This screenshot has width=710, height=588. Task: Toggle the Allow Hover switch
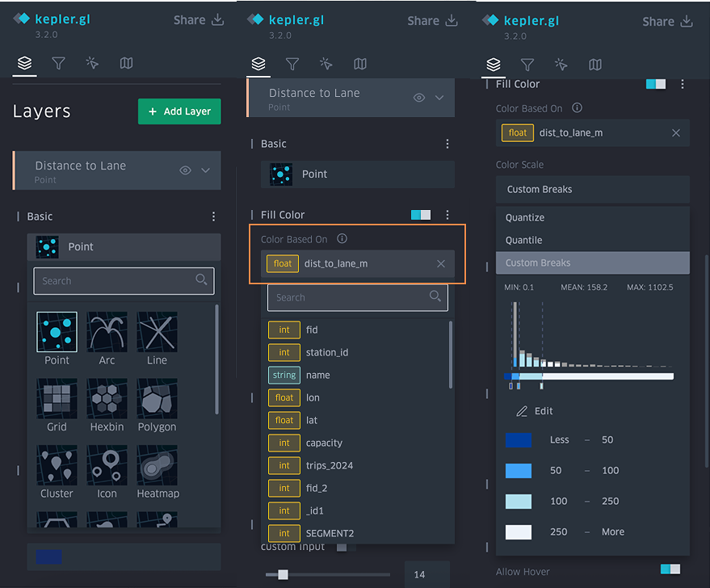670,570
